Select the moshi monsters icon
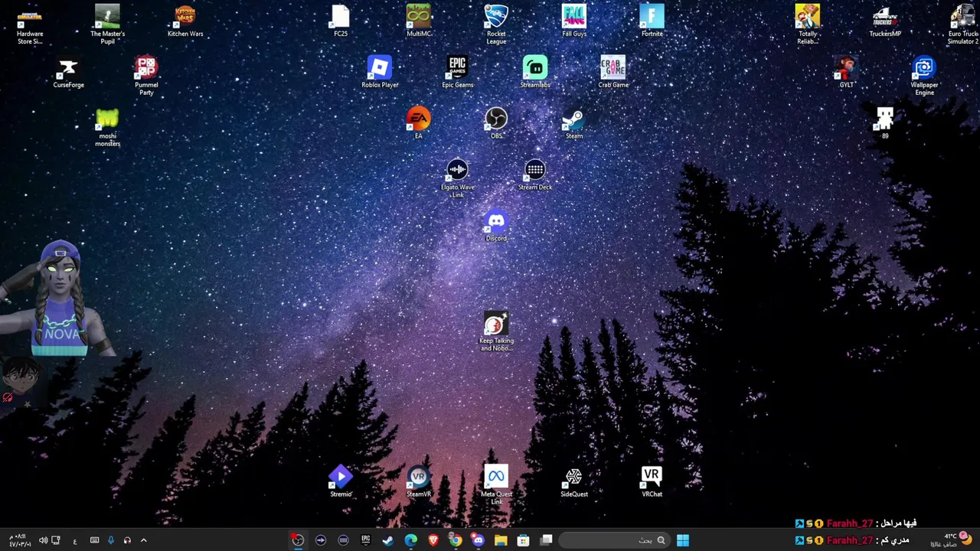980x551 pixels. tap(107, 128)
